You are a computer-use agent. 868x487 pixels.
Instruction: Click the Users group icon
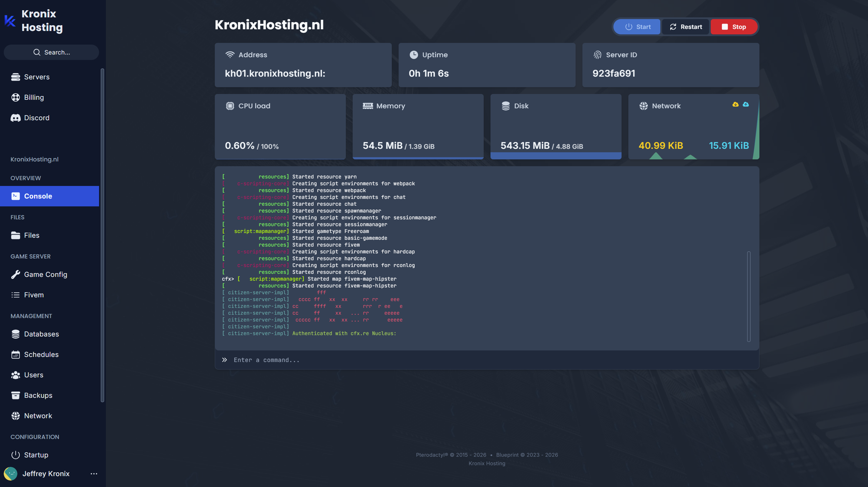point(16,375)
